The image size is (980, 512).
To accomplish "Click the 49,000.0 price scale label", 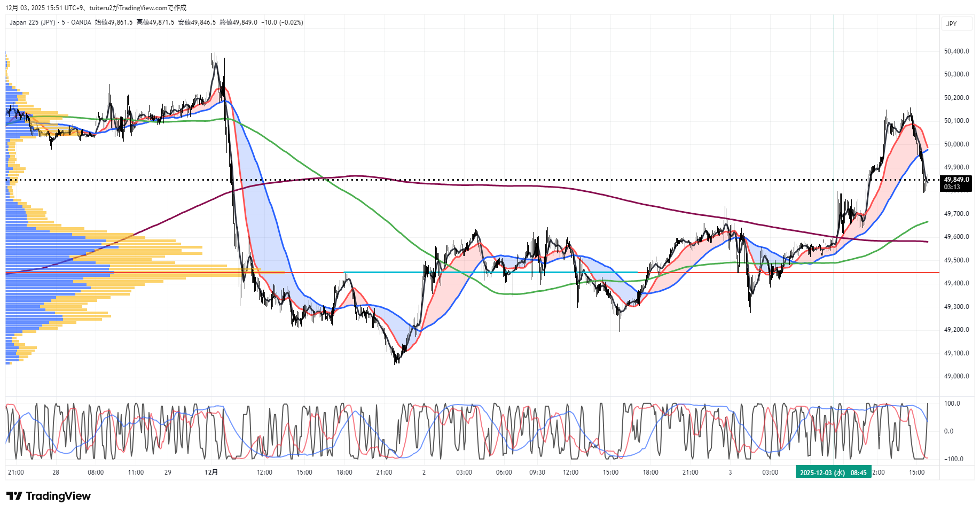I will (956, 376).
